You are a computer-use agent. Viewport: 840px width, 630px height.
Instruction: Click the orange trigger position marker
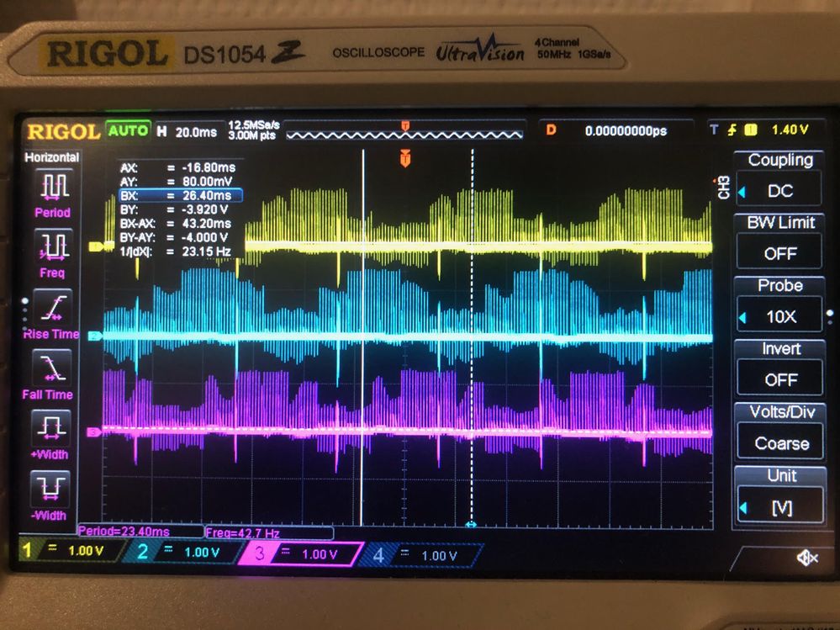pos(405,158)
